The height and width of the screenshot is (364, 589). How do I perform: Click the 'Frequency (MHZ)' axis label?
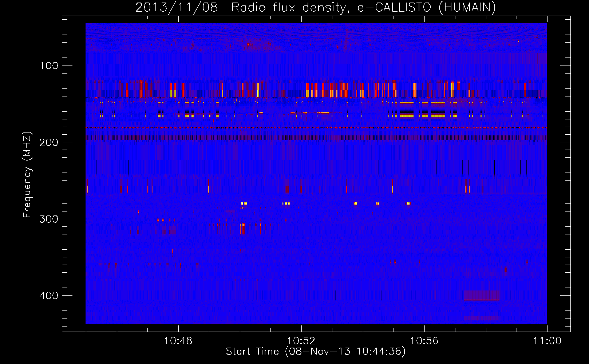27,175
